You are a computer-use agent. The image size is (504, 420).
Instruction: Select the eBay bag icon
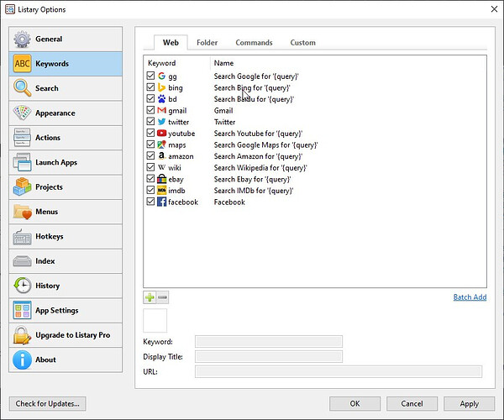click(161, 179)
